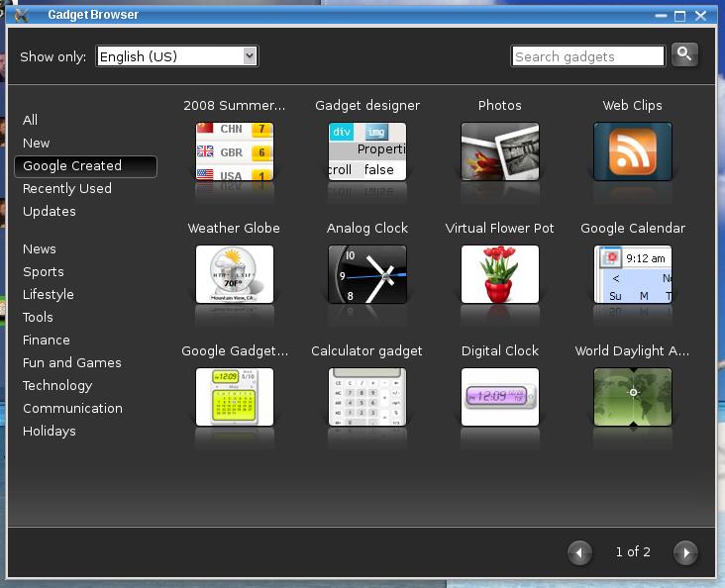The image size is (725, 588).
Task: Click the Gadget designer thumbnail
Action: (366, 151)
